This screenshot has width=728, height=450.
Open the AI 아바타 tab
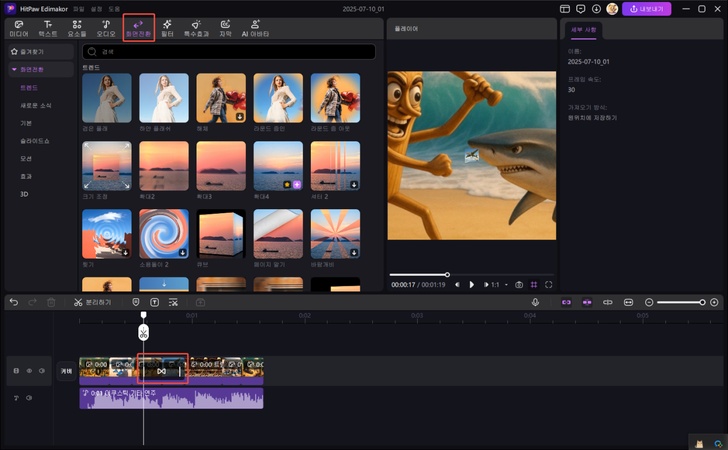coord(255,29)
